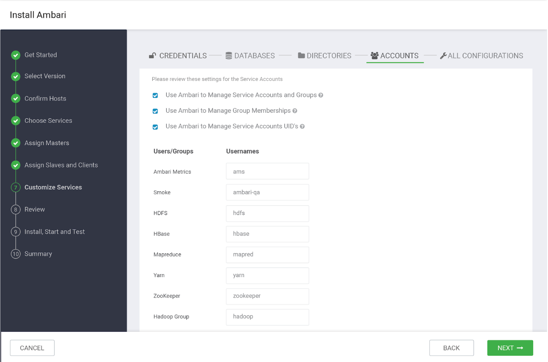This screenshot has width=548, height=362.
Task: Go to the Directories tab
Action: (324, 56)
